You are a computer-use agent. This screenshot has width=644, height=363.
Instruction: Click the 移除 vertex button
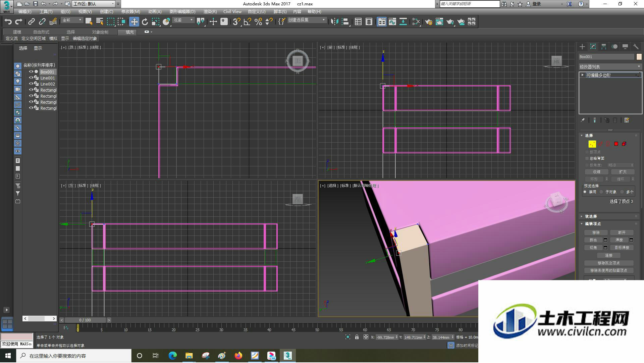596,232
